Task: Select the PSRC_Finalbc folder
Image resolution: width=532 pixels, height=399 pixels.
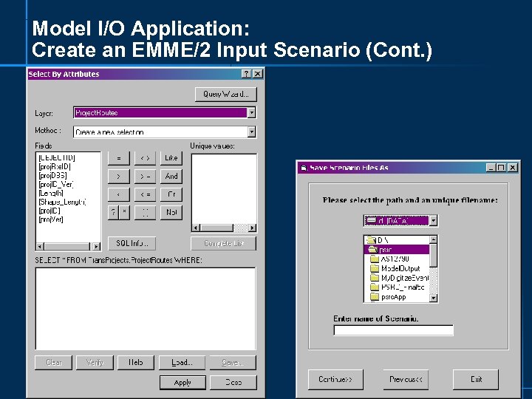Action: click(398, 287)
